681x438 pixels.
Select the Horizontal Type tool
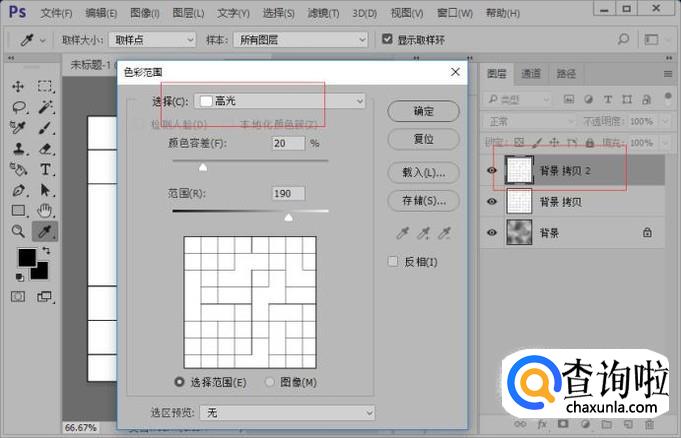46,169
